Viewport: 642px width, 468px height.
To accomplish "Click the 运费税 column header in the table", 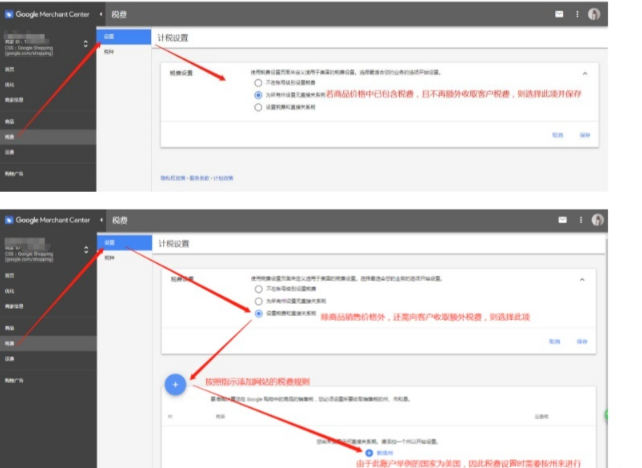I will [541, 416].
